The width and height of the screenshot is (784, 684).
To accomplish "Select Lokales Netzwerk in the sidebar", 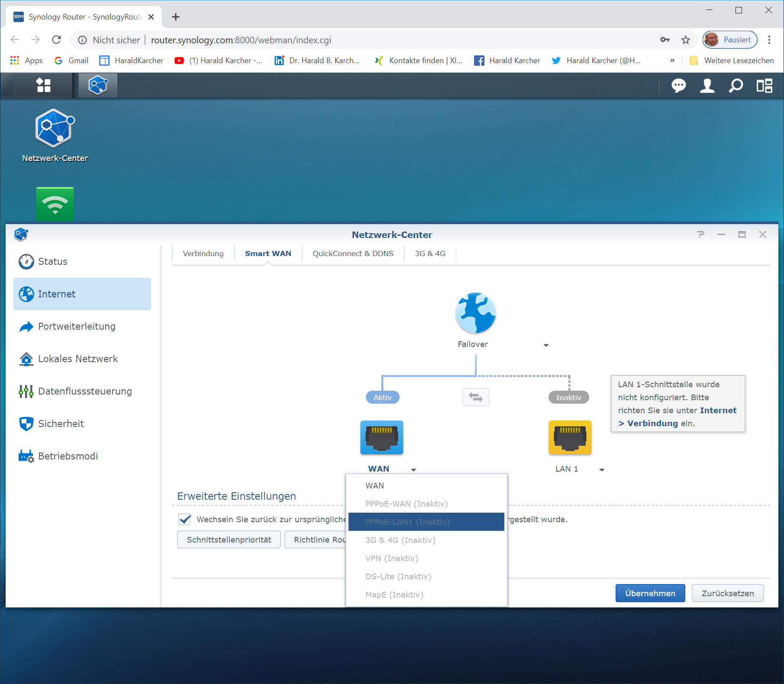I will click(78, 359).
